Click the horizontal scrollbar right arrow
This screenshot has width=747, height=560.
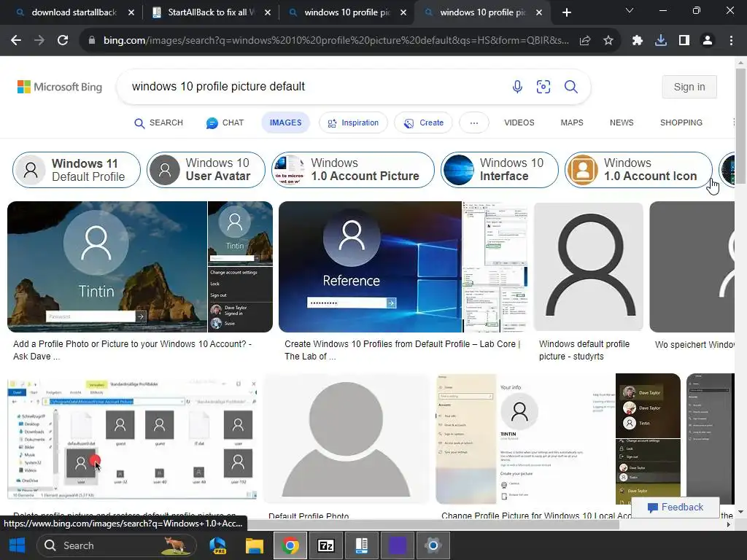click(x=729, y=525)
